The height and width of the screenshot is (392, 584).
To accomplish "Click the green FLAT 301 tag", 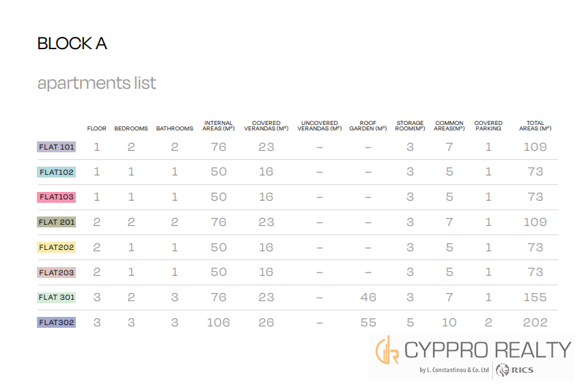I will [x=57, y=297].
